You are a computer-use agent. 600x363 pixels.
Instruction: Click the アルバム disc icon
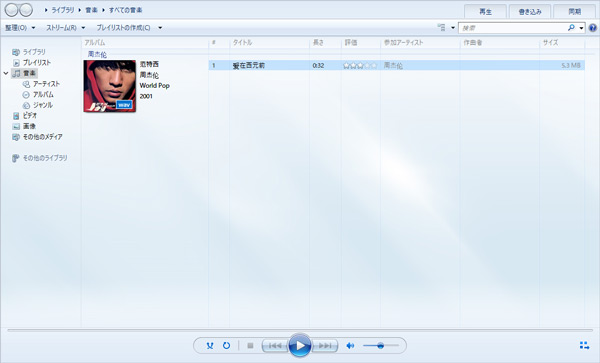pos(26,94)
